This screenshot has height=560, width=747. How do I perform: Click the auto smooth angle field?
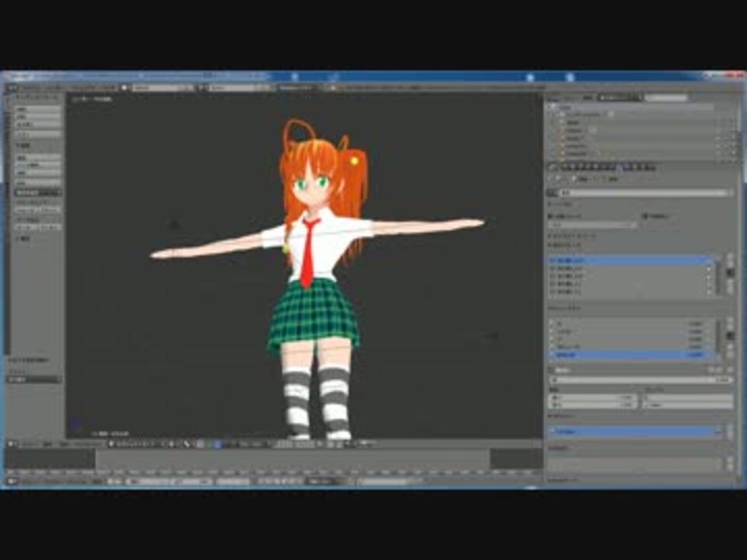(x=593, y=224)
